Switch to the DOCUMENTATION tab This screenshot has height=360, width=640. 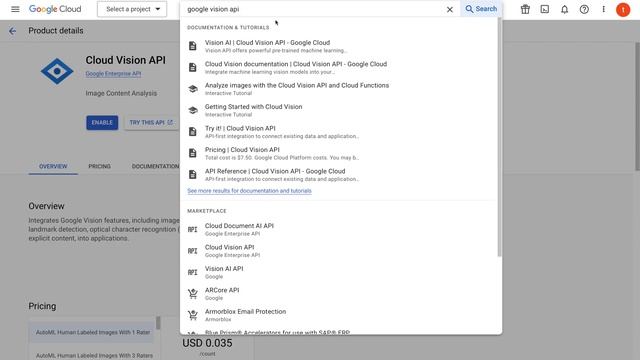coord(155,167)
